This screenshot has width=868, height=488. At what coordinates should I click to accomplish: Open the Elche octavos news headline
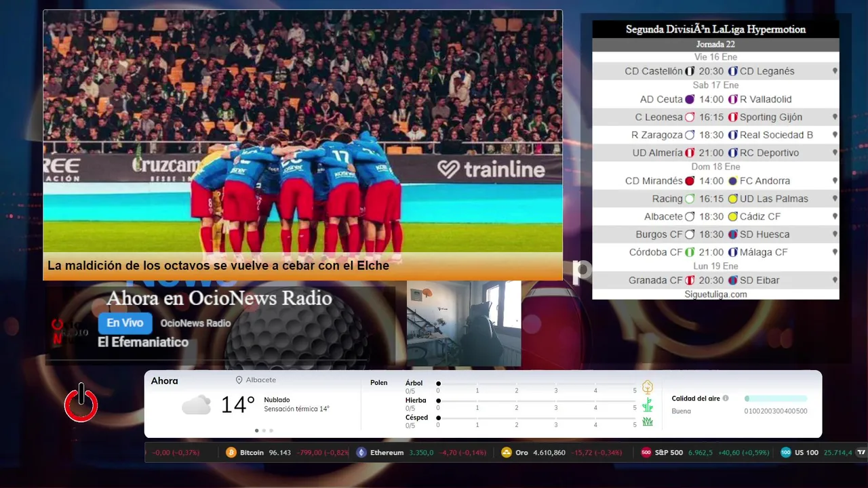pos(218,266)
